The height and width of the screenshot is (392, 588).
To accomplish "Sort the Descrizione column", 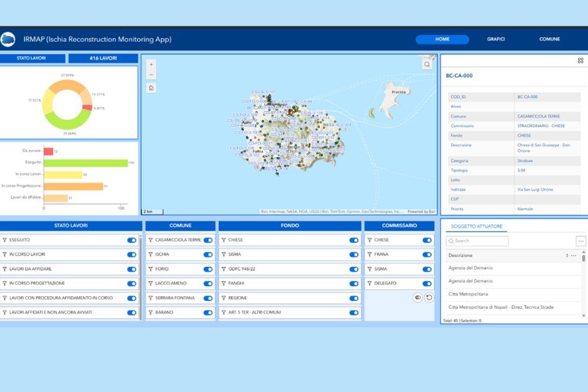I will [x=567, y=256].
